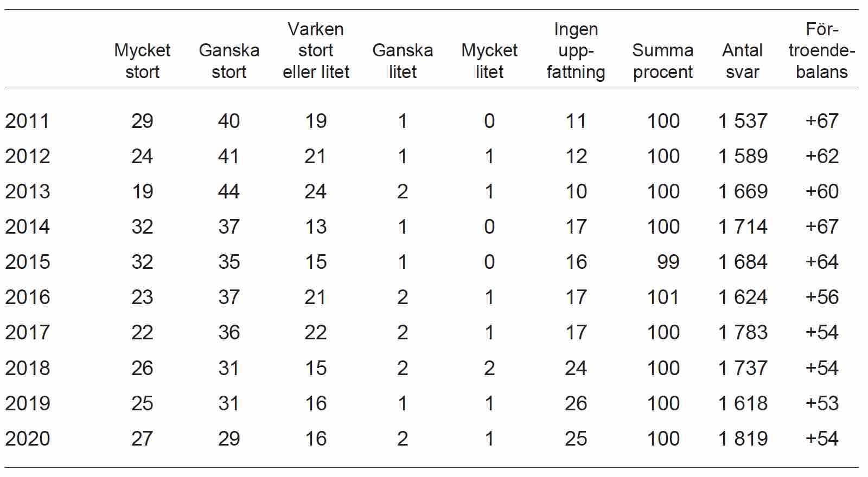
Task: Select the 'Ganska stort' column header
Action: 229,61
